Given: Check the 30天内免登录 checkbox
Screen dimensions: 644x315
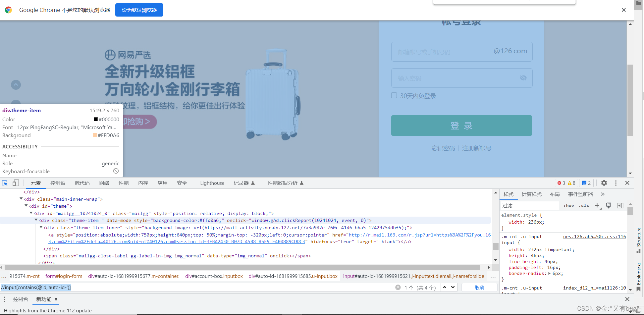Looking at the screenshot, I should pos(394,95).
